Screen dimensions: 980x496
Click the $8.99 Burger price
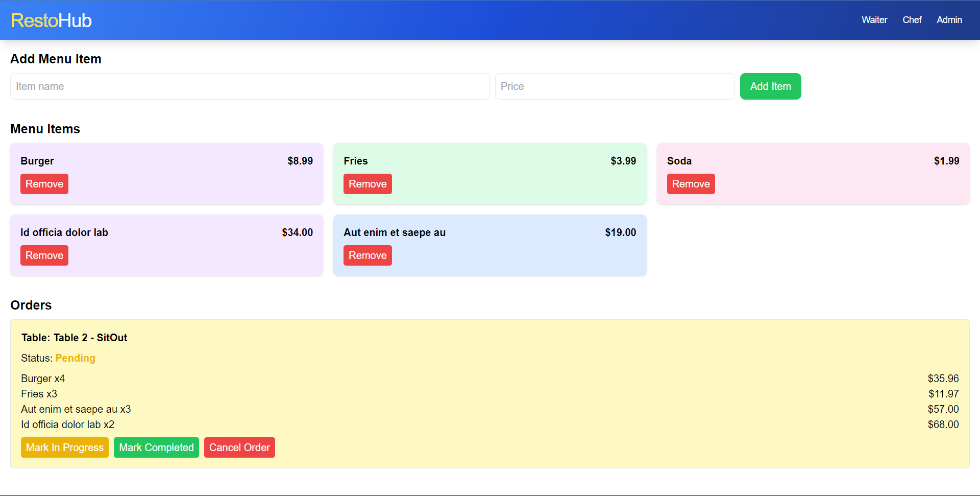[x=300, y=161]
